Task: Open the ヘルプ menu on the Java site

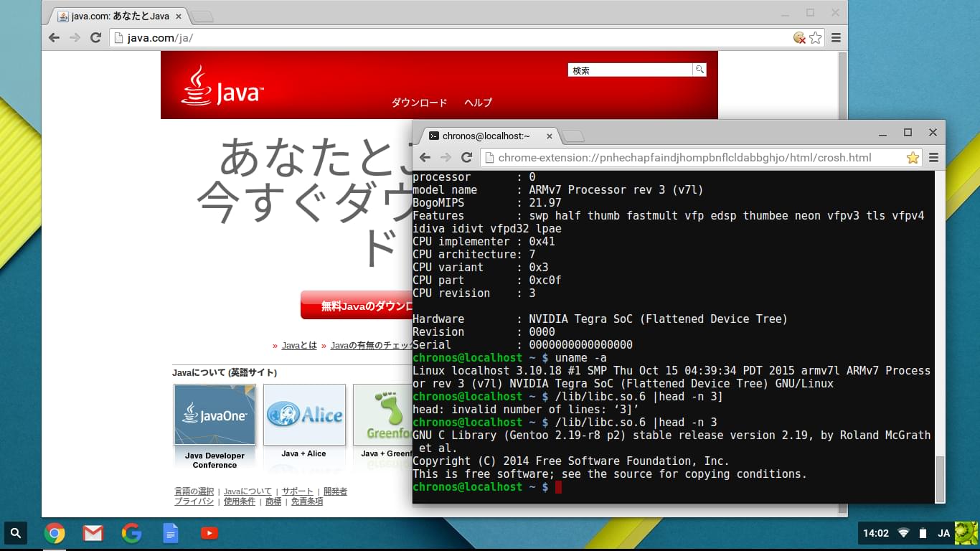Action: pyautogui.click(x=478, y=103)
